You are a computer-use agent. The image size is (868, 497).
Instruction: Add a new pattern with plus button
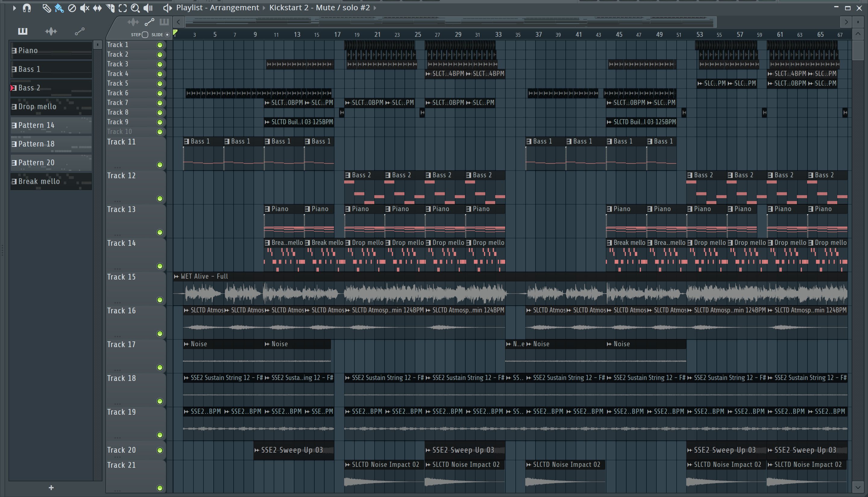point(51,487)
